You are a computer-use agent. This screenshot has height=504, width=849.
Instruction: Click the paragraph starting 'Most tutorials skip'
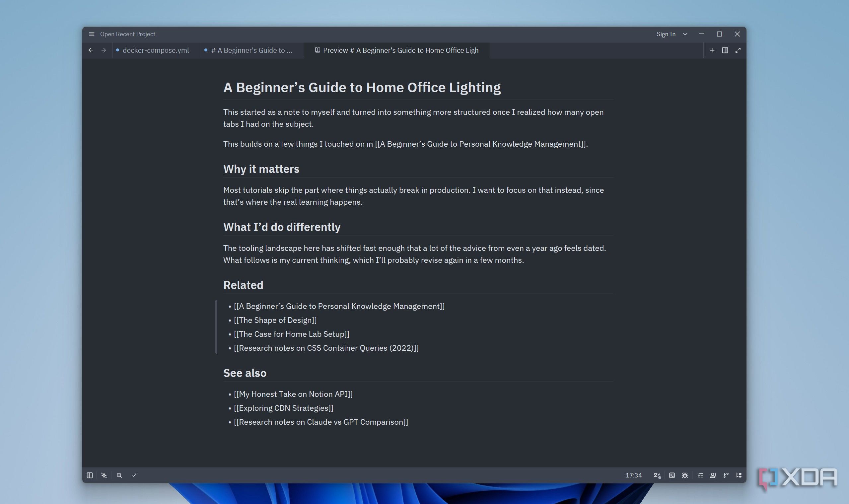click(x=413, y=196)
